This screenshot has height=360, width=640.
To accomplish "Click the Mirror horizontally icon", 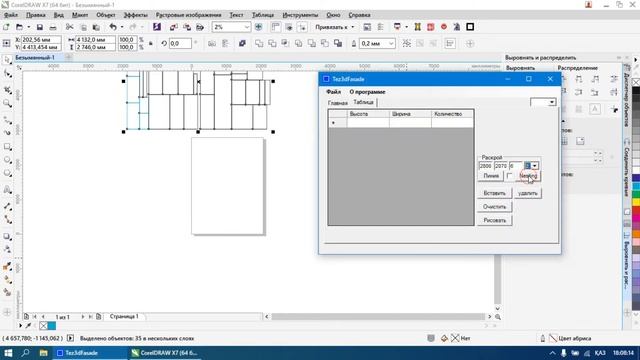I will click(212, 44).
